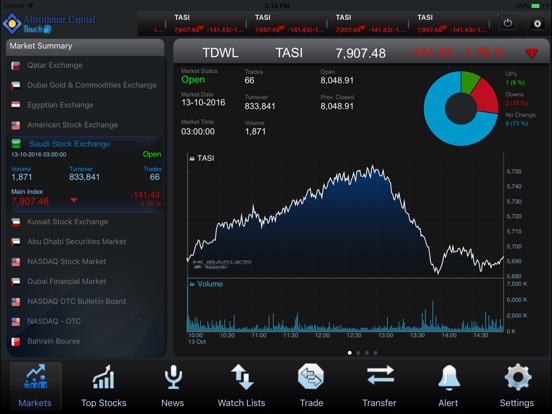Tap the first page indicator dot
552x414 pixels.
(x=350, y=352)
